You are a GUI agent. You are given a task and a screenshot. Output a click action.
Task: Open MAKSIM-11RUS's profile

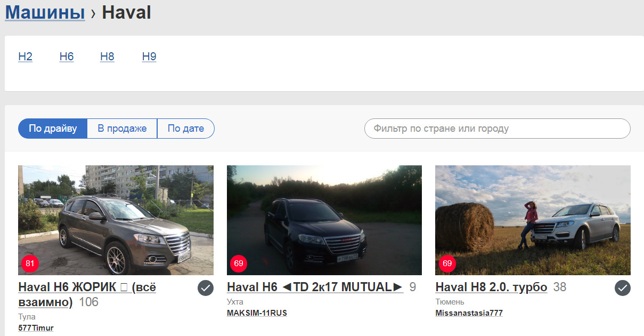tap(256, 313)
